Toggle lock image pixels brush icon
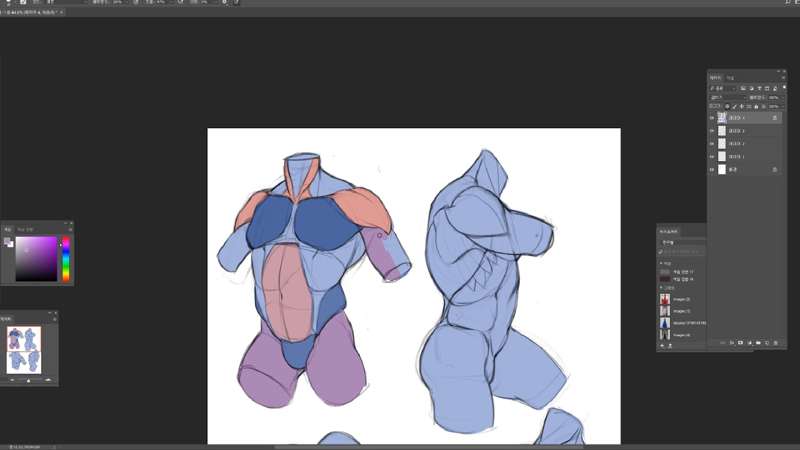This screenshot has height=450, width=800. [x=734, y=107]
